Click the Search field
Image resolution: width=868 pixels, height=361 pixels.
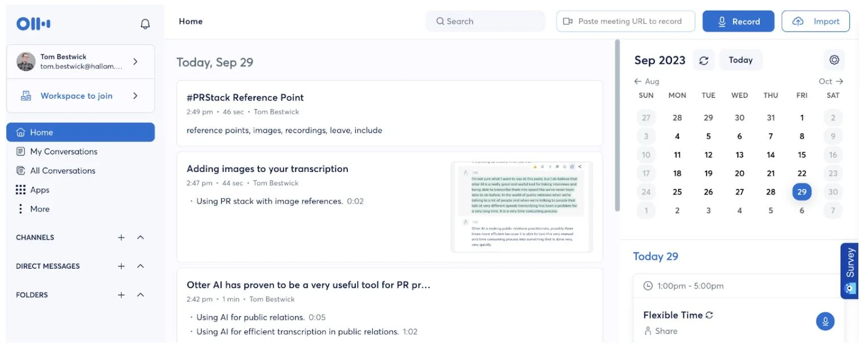click(486, 21)
